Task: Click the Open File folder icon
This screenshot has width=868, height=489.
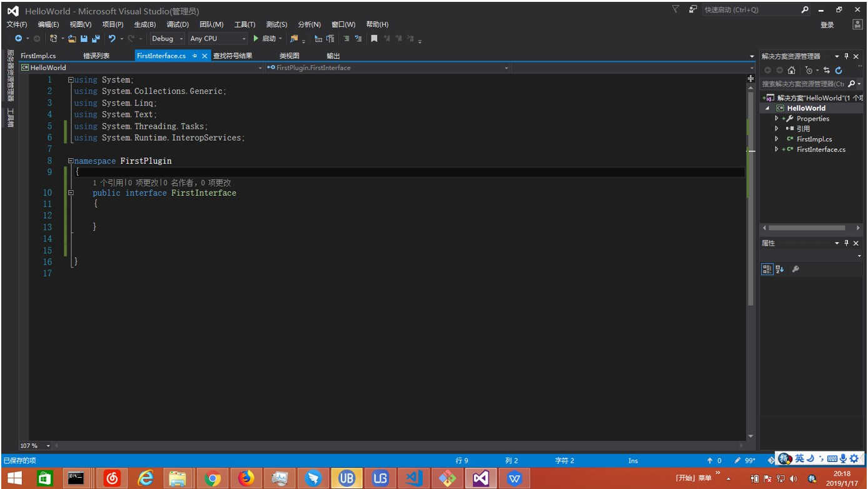Action: point(72,39)
